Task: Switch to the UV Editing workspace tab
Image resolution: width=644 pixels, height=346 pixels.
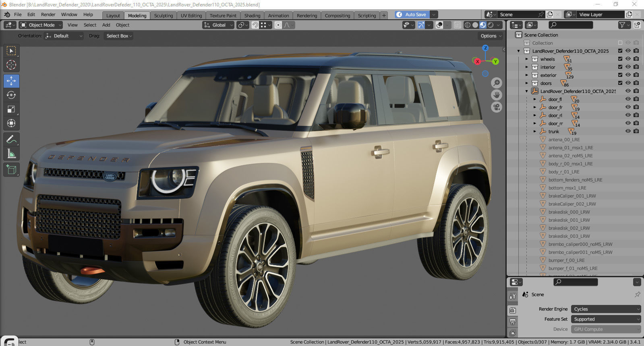Action: pos(191,16)
